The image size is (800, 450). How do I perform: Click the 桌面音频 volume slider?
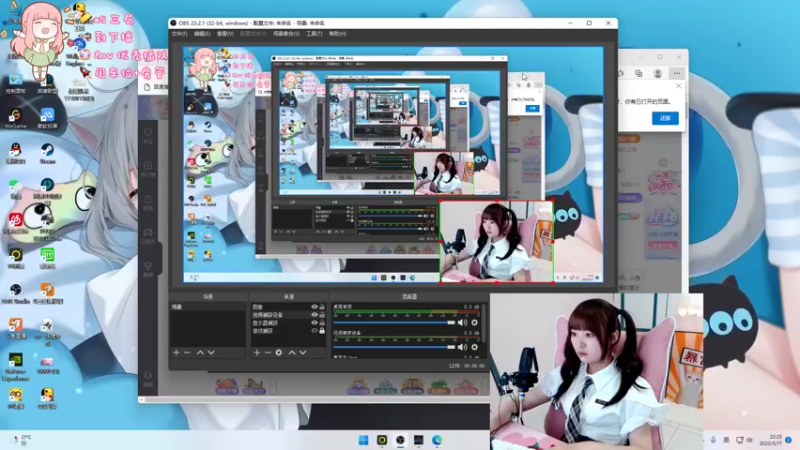pyautogui.click(x=394, y=322)
